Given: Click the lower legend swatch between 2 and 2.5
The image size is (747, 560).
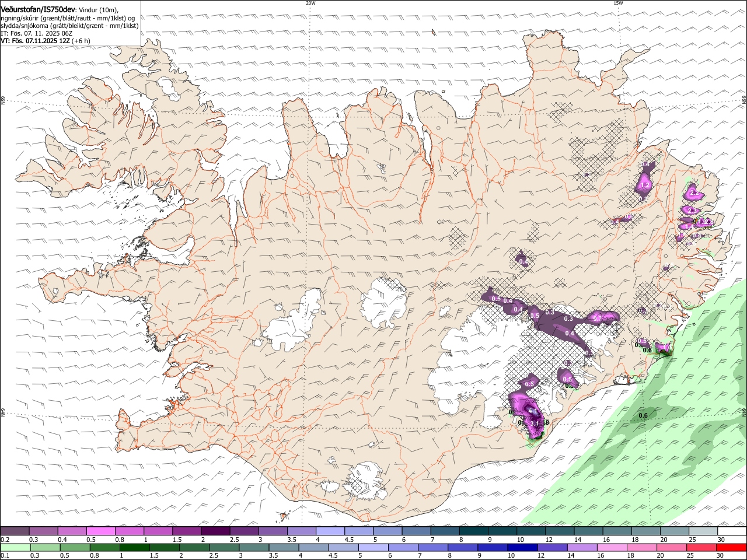Looking at the screenshot, I should click(x=194, y=548).
